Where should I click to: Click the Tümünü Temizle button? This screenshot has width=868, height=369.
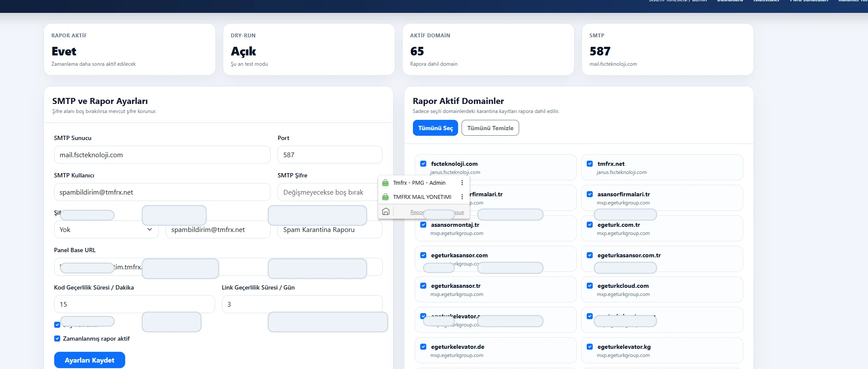tap(490, 128)
